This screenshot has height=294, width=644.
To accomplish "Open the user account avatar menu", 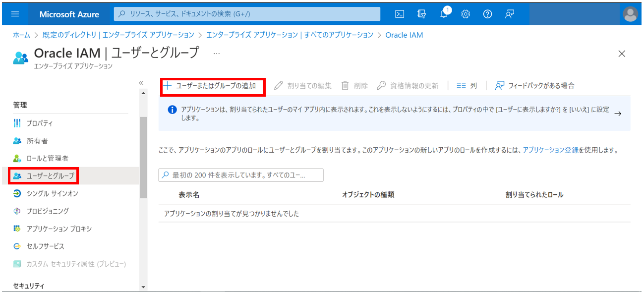I will click(x=630, y=14).
